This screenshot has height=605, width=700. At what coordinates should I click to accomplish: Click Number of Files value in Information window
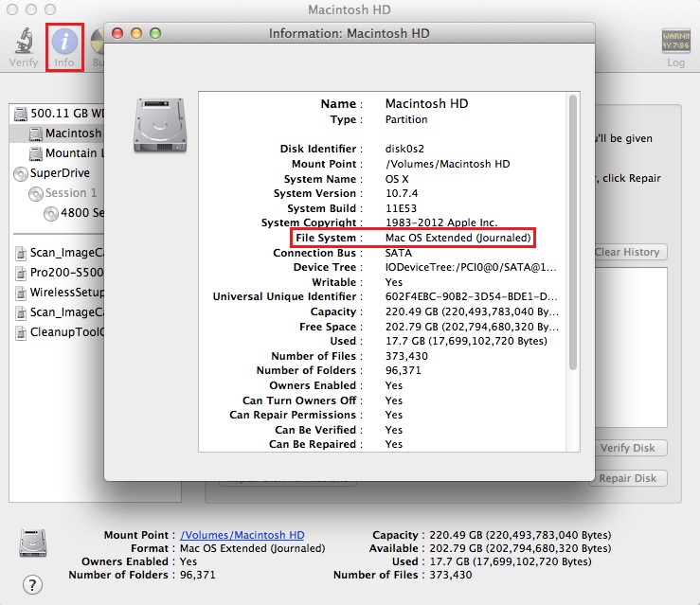[406, 356]
